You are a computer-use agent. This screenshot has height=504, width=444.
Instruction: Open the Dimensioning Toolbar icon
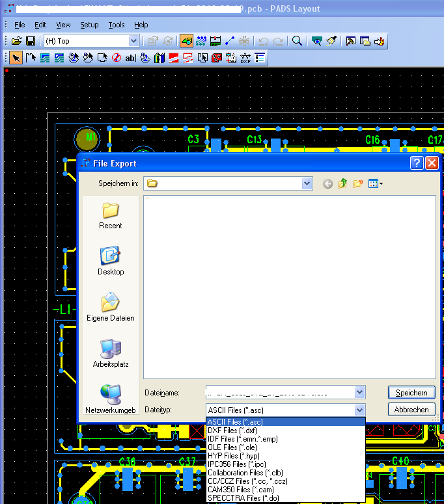click(215, 41)
